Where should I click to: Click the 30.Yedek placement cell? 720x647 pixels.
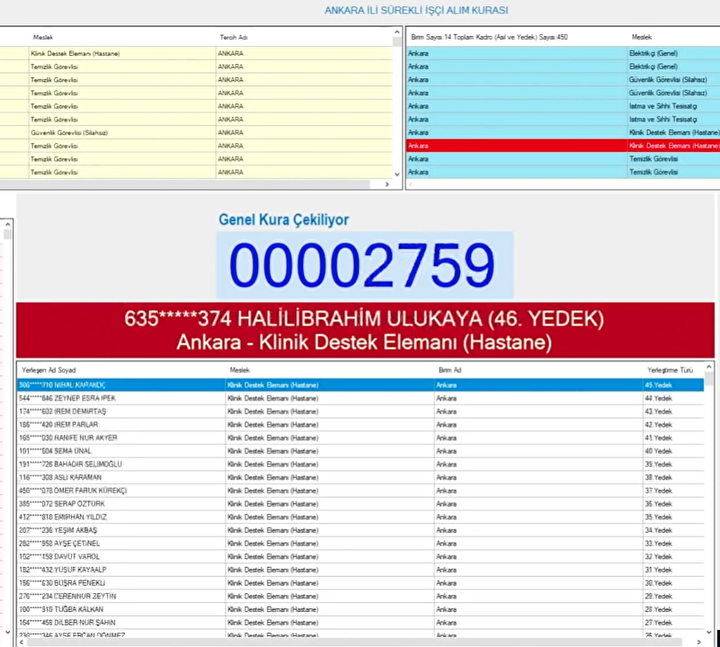[673, 583]
